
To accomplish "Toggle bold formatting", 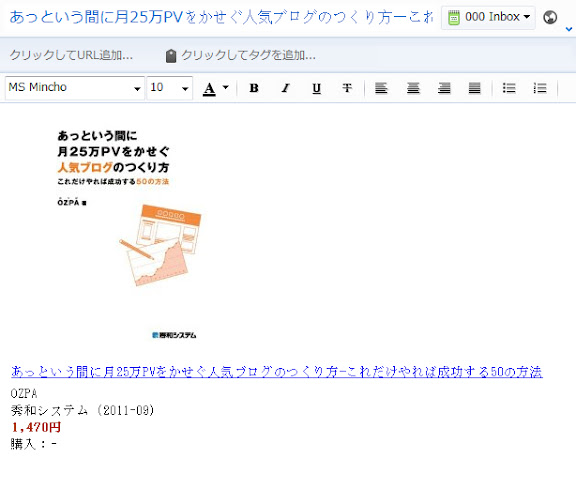I will tap(254, 88).
